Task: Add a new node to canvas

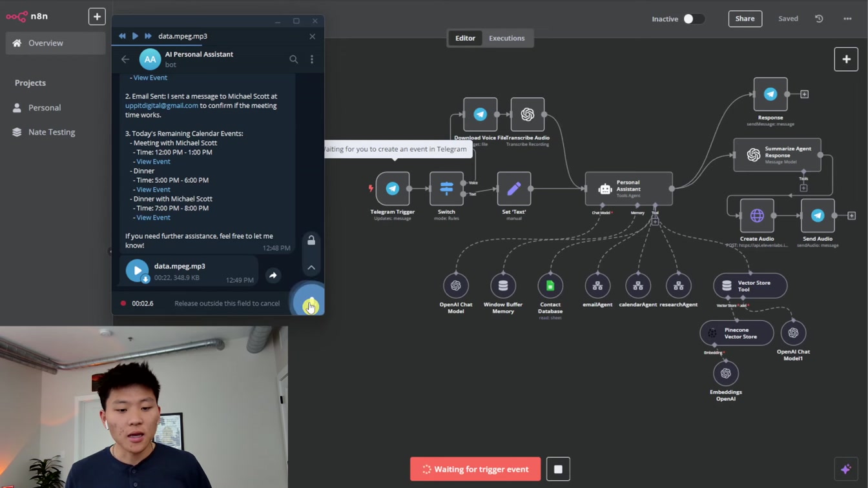Action: click(846, 59)
